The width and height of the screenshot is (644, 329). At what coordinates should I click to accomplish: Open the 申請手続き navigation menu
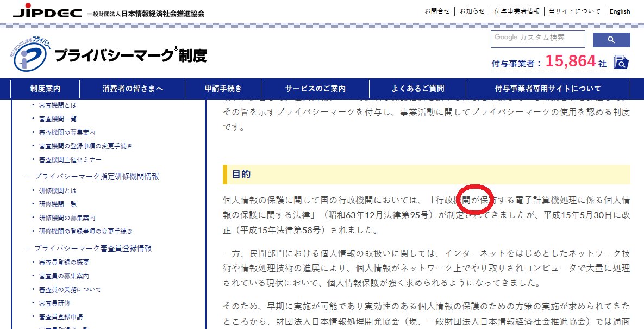point(223,88)
